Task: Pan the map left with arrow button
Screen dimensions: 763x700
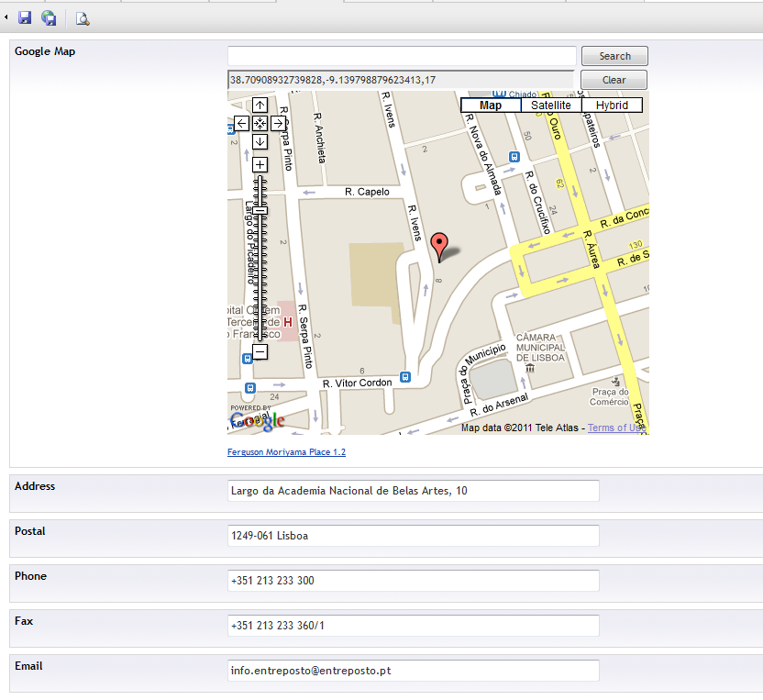Action: point(242,123)
